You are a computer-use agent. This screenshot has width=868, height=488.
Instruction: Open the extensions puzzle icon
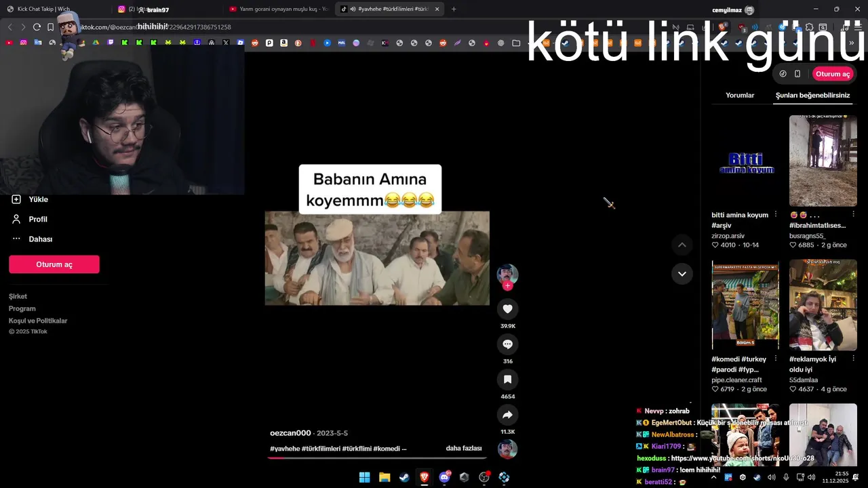(809, 27)
